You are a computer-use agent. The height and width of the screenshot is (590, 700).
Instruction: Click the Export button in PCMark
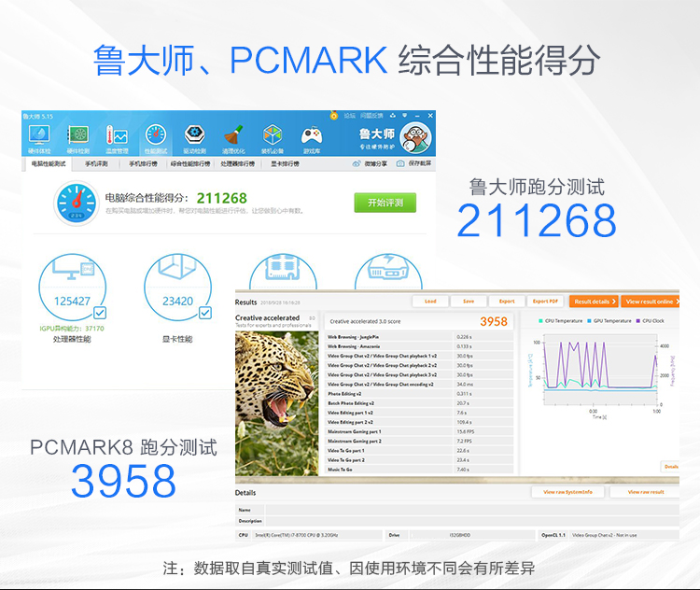(507, 302)
